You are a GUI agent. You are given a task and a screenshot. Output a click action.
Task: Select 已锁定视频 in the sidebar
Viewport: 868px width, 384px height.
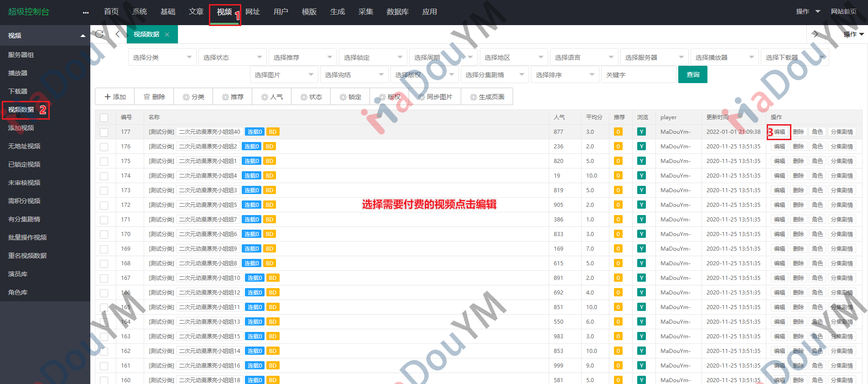[x=24, y=164]
